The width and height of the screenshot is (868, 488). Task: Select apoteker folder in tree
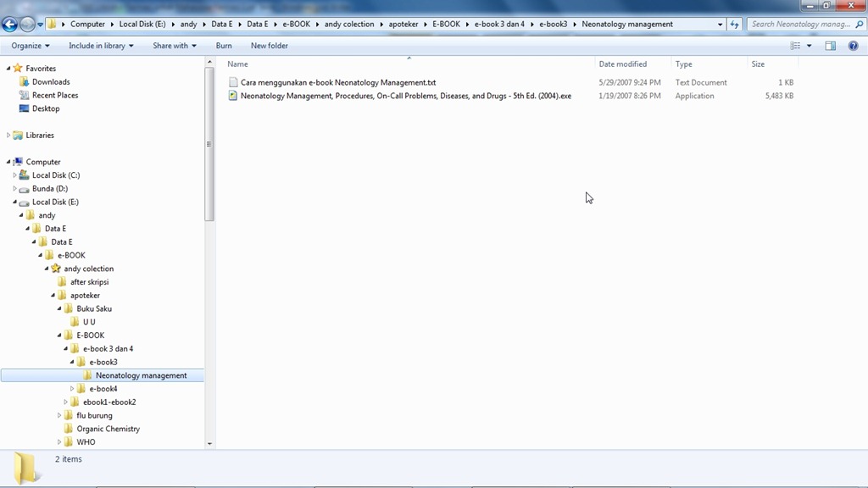[x=86, y=296]
